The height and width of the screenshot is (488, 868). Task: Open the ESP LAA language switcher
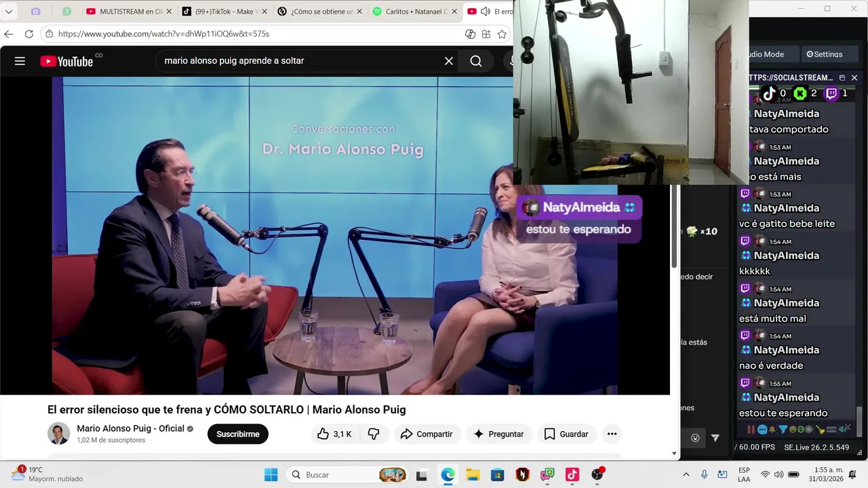click(744, 474)
